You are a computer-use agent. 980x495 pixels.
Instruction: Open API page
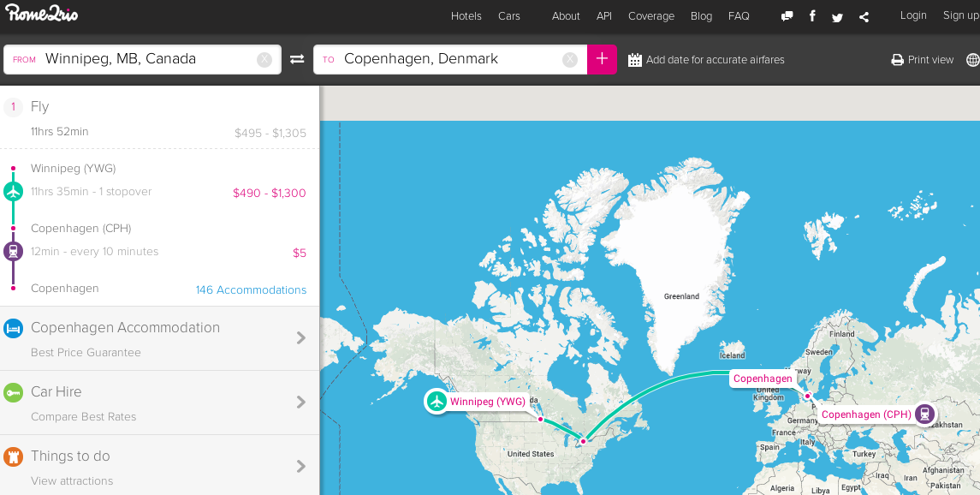click(603, 16)
